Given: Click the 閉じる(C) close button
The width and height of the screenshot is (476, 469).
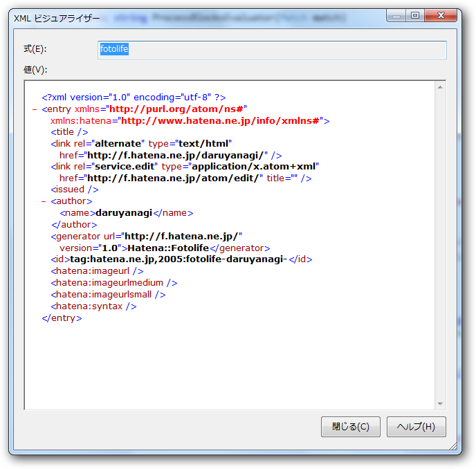Looking at the screenshot, I should [351, 427].
